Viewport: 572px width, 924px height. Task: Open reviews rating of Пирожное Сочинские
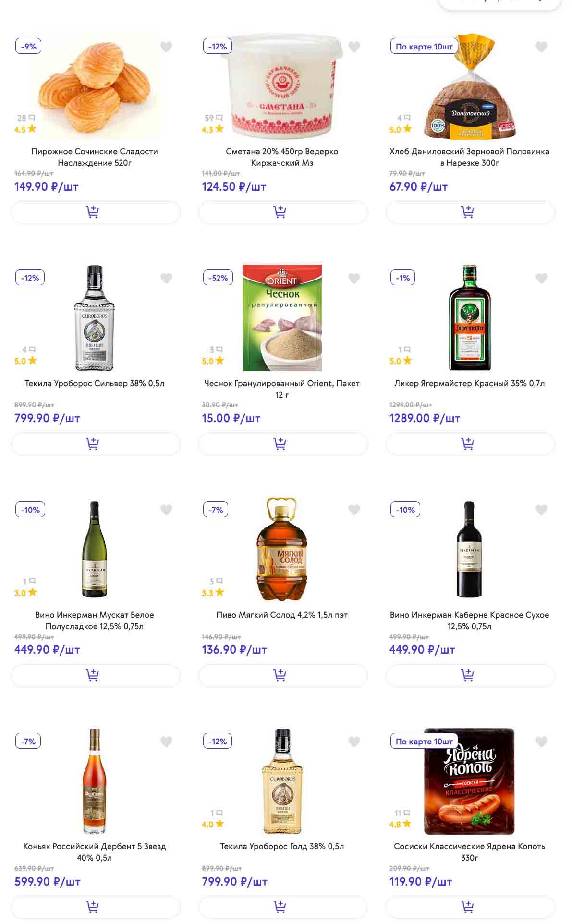(x=25, y=124)
